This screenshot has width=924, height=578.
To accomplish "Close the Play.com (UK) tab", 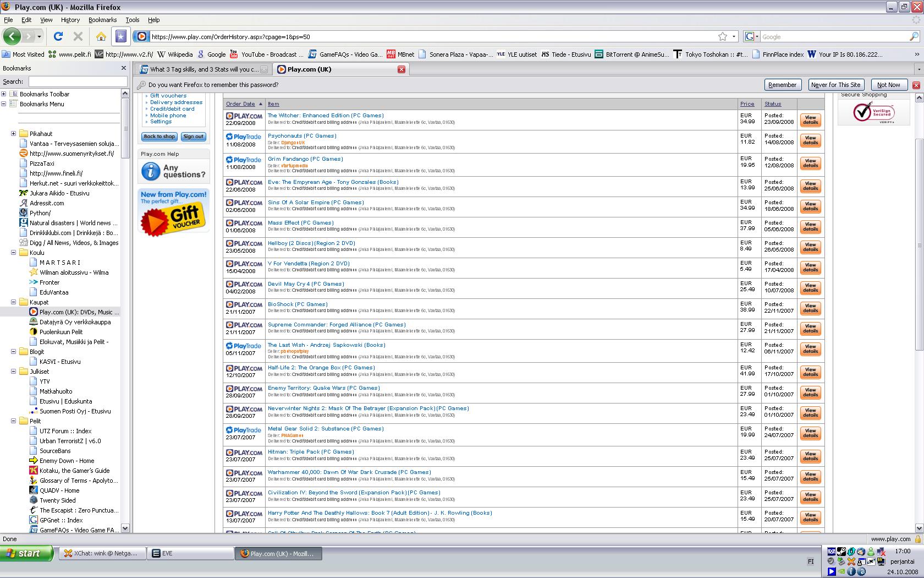I will tap(402, 69).
